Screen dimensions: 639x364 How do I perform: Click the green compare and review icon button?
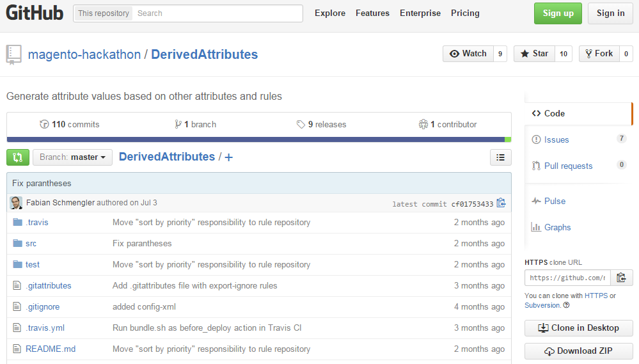coord(18,157)
